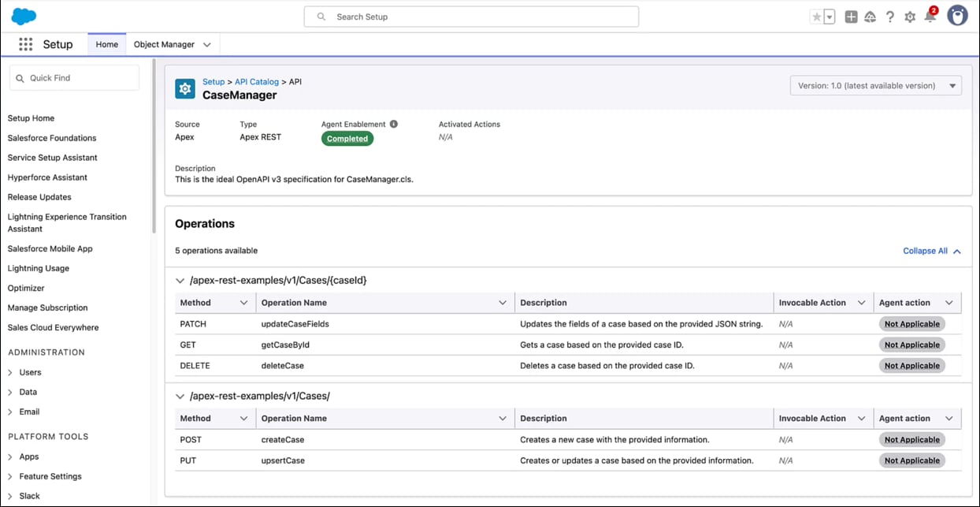Click Not Applicable badge for createCase
This screenshot has width=980, height=507.
click(912, 440)
